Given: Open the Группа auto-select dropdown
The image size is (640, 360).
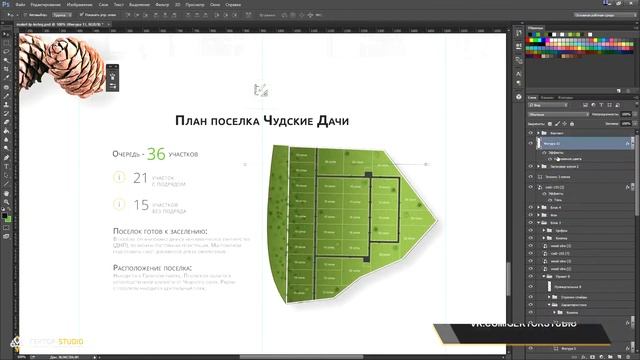Looking at the screenshot, I should pyautogui.click(x=62, y=15).
